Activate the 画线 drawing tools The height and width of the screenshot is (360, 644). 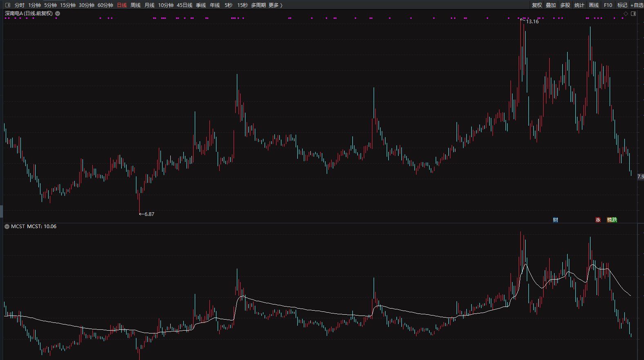coord(594,5)
